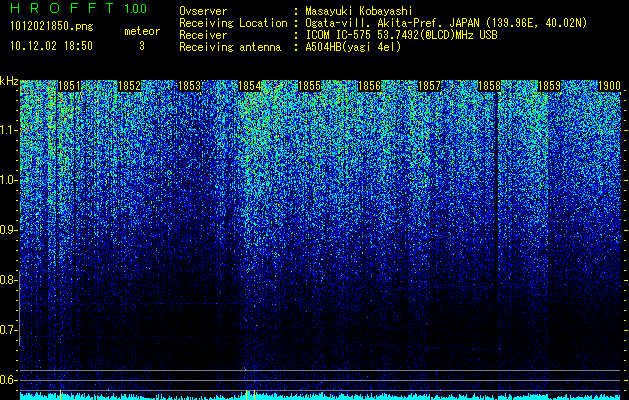Click the 1.0 kHz axis label
This screenshot has height=400, width=629.
(9, 180)
